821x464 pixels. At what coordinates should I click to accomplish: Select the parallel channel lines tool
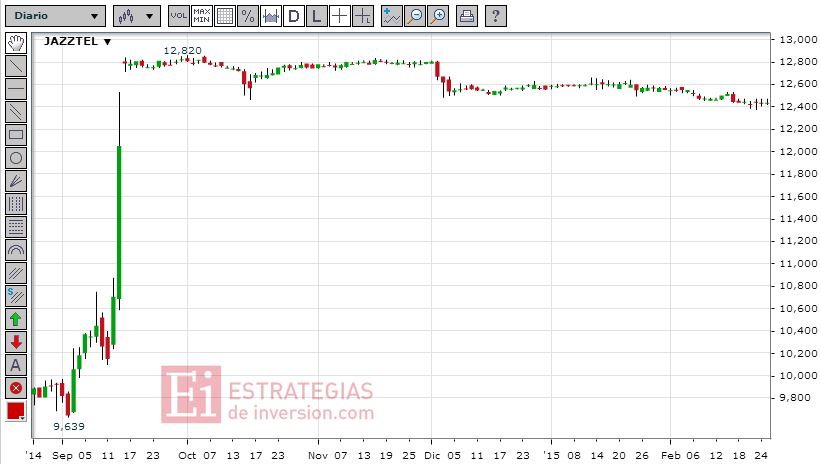[16, 112]
